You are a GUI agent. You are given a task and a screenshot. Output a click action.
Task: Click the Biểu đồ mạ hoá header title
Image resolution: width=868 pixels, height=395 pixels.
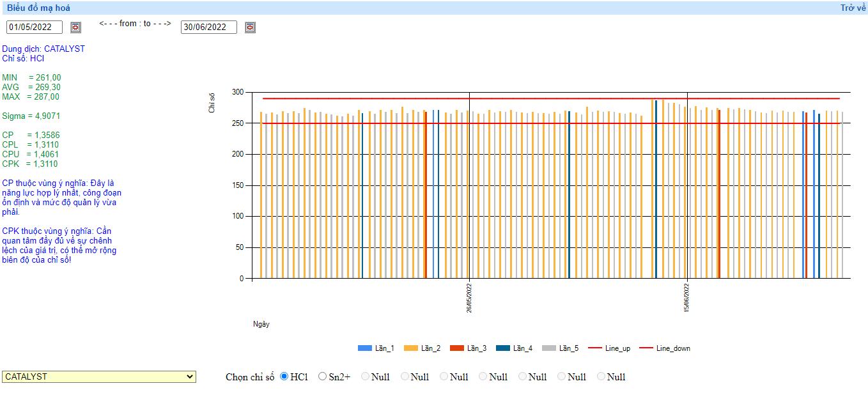pos(38,8)
